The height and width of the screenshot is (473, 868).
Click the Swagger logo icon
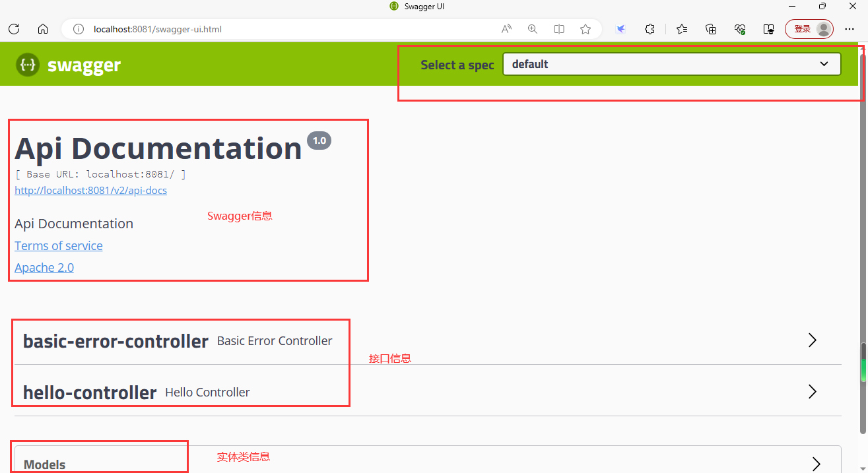[28, 65]
